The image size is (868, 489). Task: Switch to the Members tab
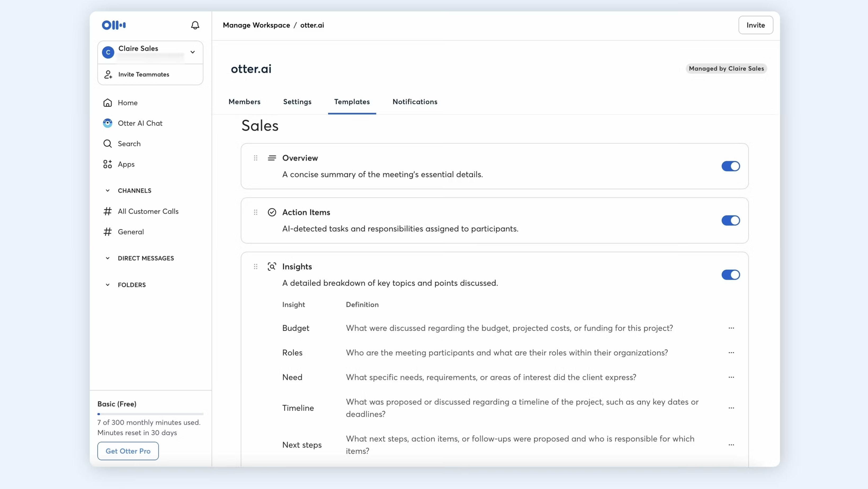(x=244, y=102)
